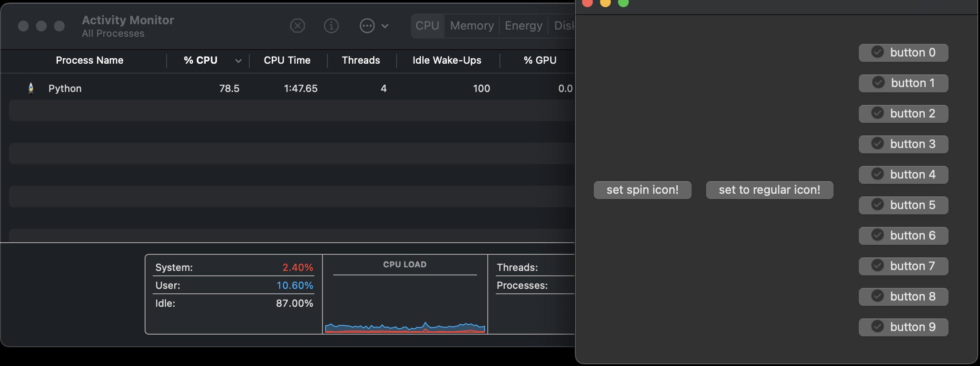The width and height of the screenshot is (980, 366).
Task: Switch to the Memory tab
Action: (472, 26)
